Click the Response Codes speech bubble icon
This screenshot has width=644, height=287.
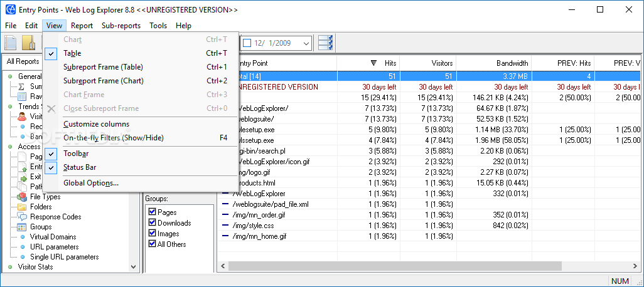click(22, 217)
